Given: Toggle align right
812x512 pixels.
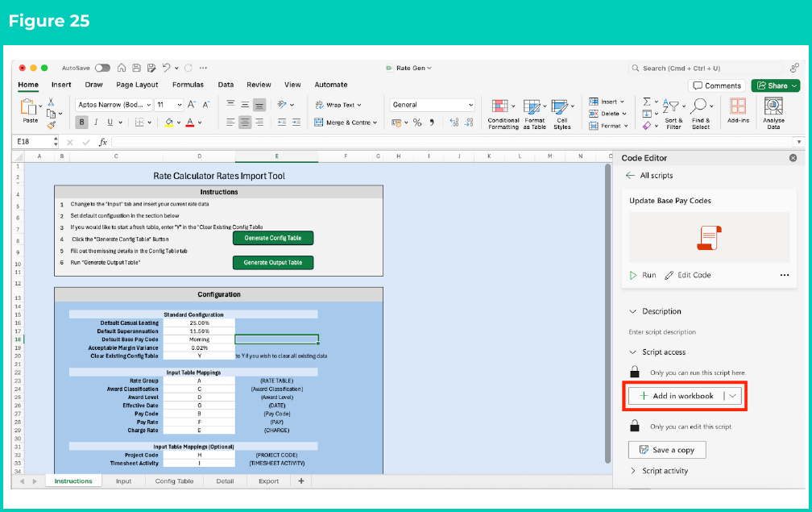Looking at the screenshot, I should click(x=259, y=123).
